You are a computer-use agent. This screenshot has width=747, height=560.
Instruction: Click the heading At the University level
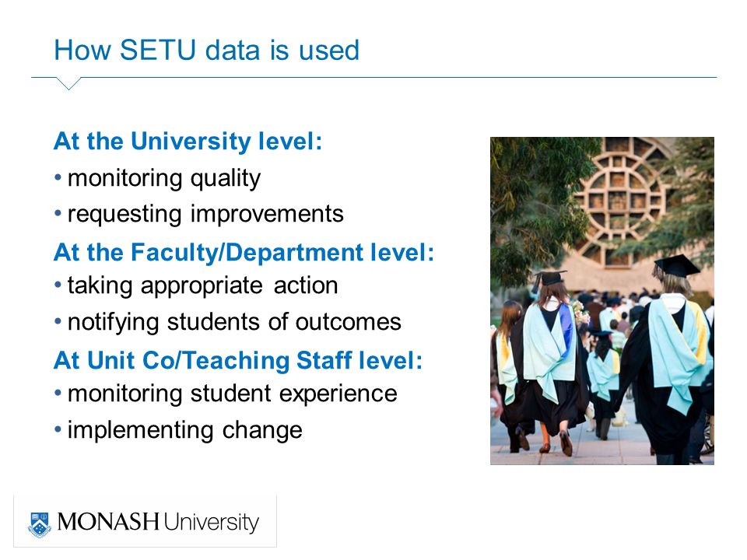(188, 142)
